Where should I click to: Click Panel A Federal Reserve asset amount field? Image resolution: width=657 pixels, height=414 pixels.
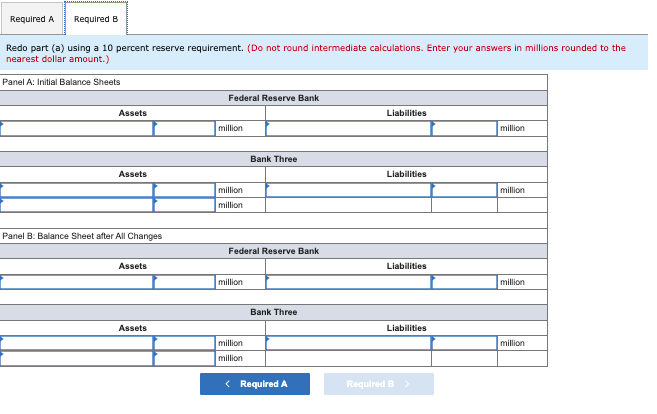[184, 129]
